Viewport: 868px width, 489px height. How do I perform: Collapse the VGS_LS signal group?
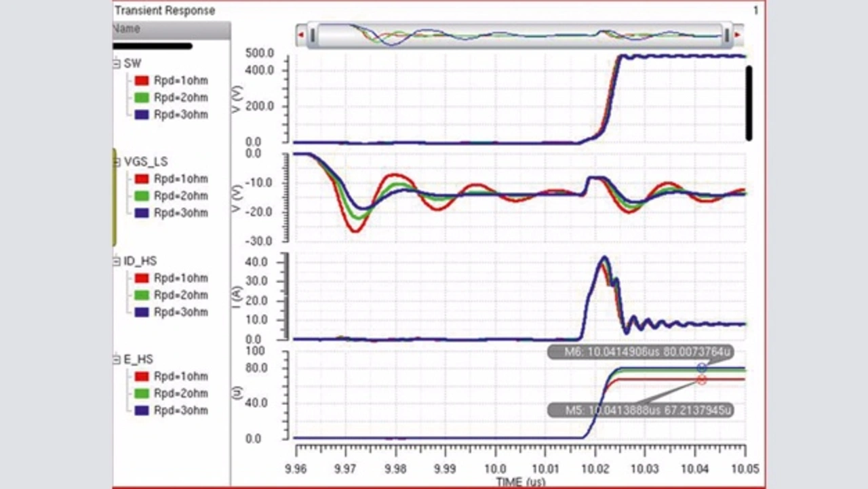click(117, 162)
